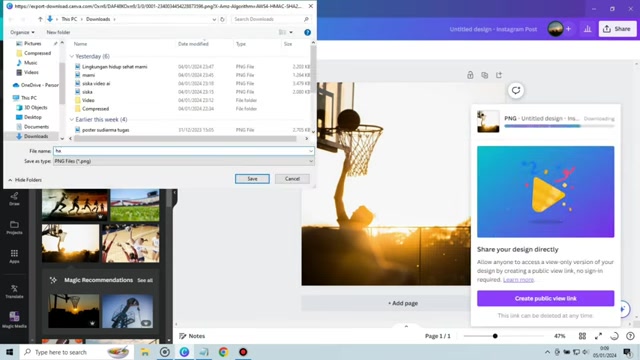Hide Folders in save dialog
This screenshot has width=640, height=360.
click(x=25, y=180)
